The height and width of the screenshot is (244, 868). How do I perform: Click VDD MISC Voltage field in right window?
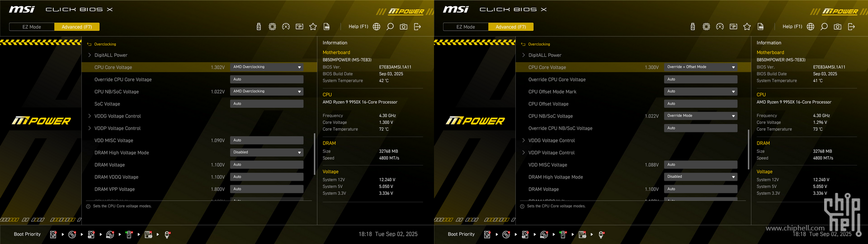click(701, 164)
